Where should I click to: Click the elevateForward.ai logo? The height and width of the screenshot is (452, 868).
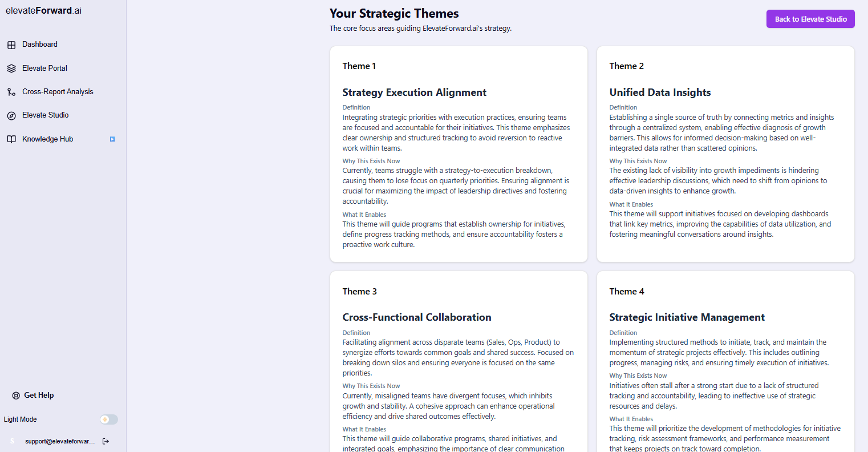tap(43, 10)
